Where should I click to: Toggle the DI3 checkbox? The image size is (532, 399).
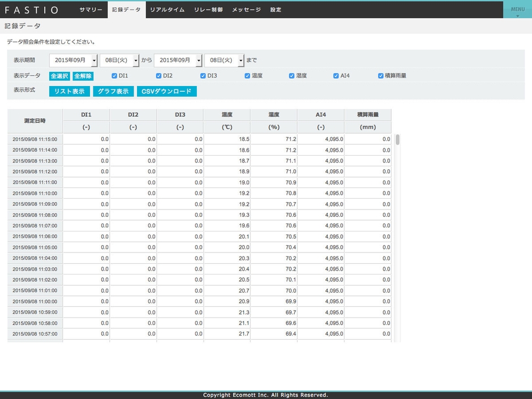point(203,76)
